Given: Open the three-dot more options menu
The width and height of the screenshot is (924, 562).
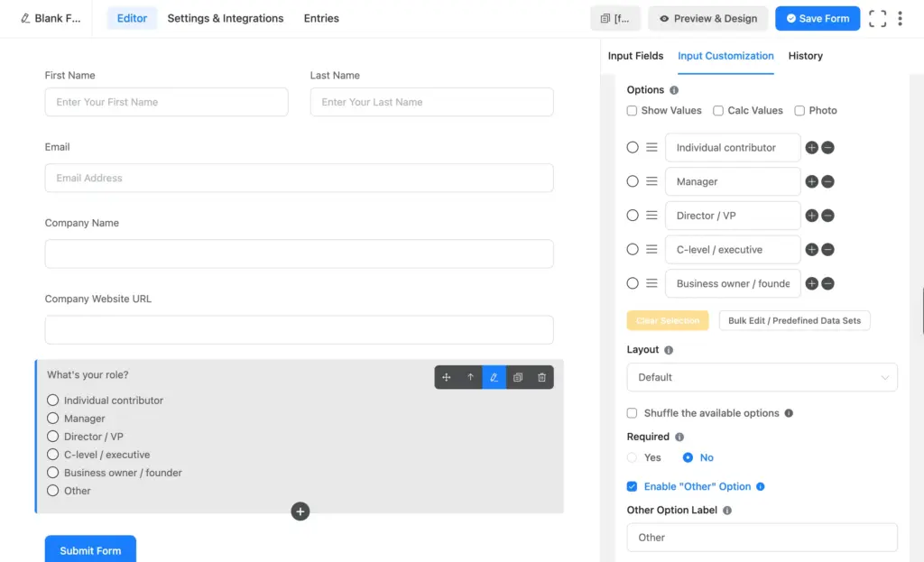Looking at the screenshot, I should [900, 19].
